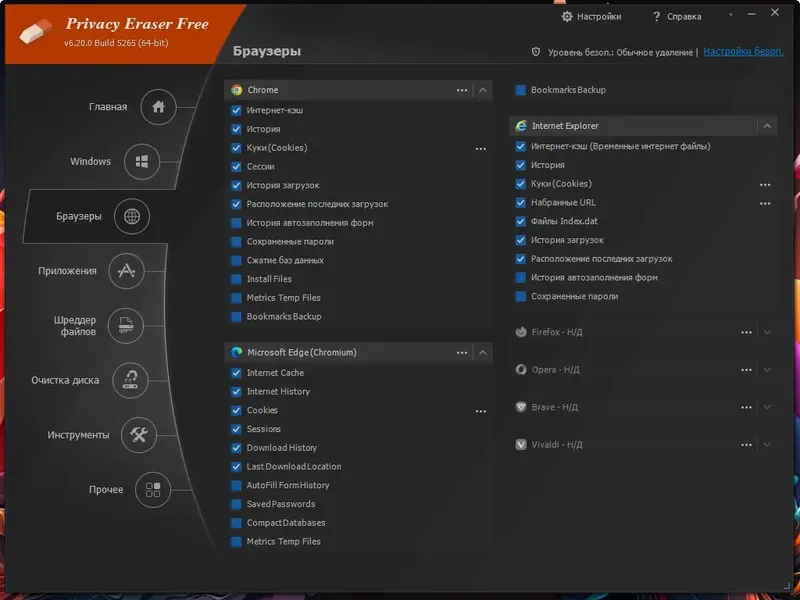The image size is (800, 600).
Task: Open options for Набранные URL
Action: pos(765,202)
